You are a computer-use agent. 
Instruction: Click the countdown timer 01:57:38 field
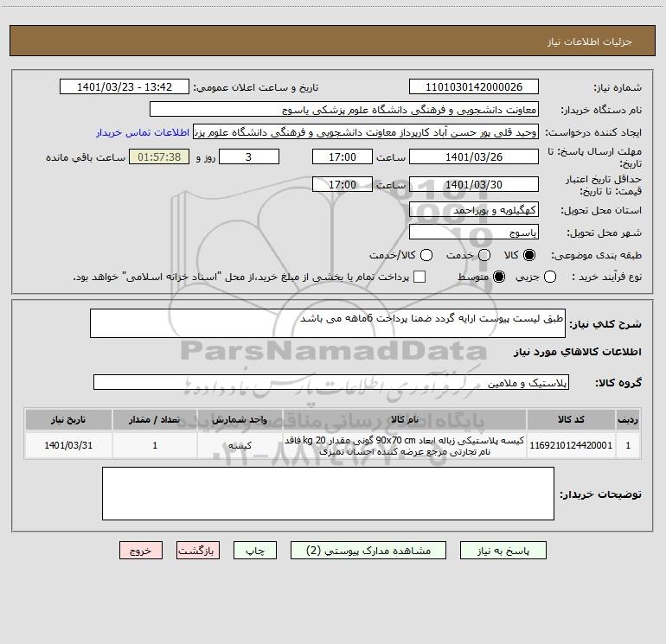point(159,156)
